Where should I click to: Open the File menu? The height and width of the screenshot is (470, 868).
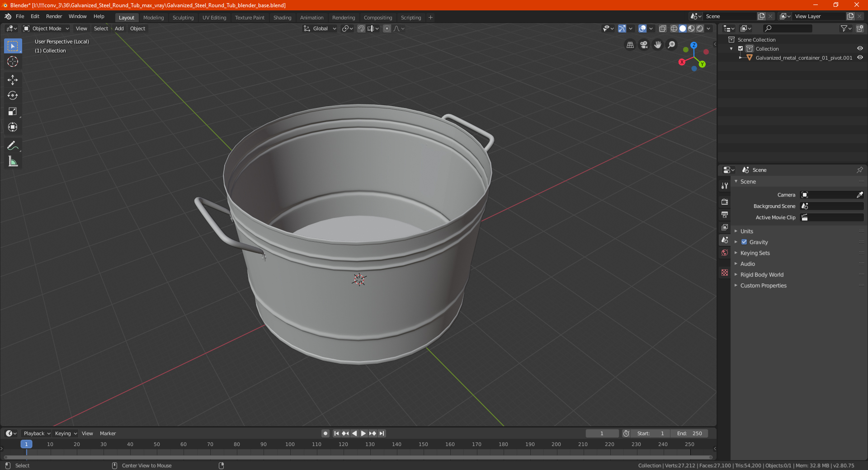(x=20, y=16)
